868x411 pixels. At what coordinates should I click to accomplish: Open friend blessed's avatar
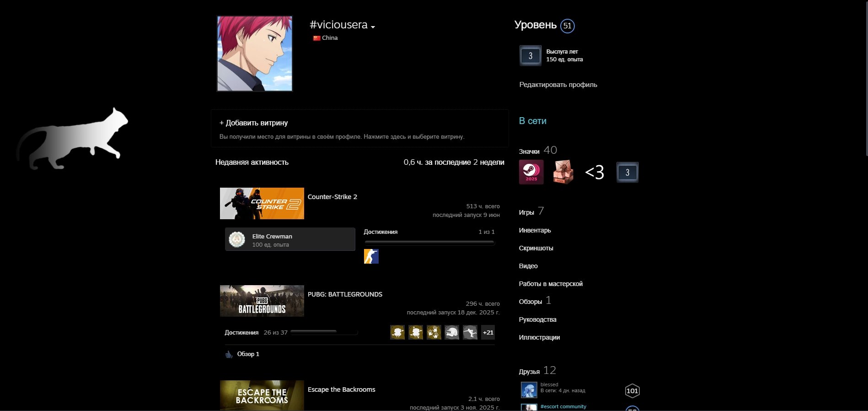(529, 390)
